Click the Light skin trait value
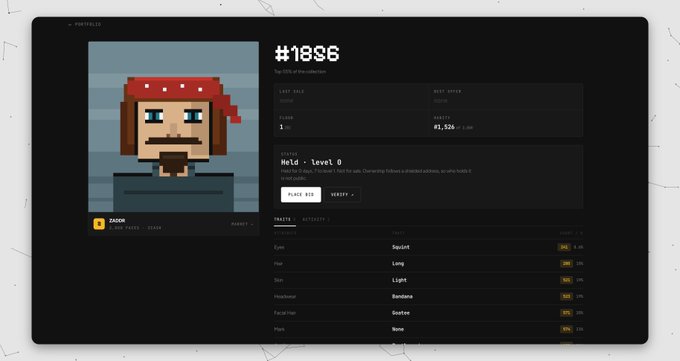 tap(399, 280)
